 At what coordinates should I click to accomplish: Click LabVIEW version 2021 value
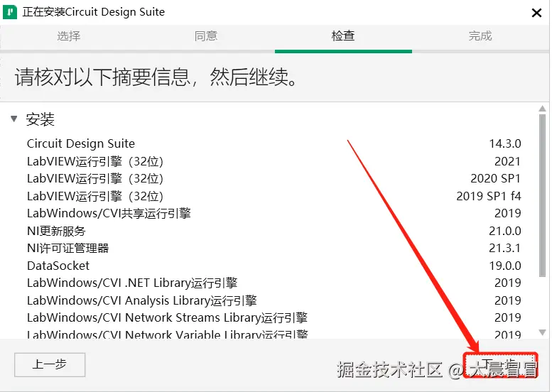click(508, 161)
